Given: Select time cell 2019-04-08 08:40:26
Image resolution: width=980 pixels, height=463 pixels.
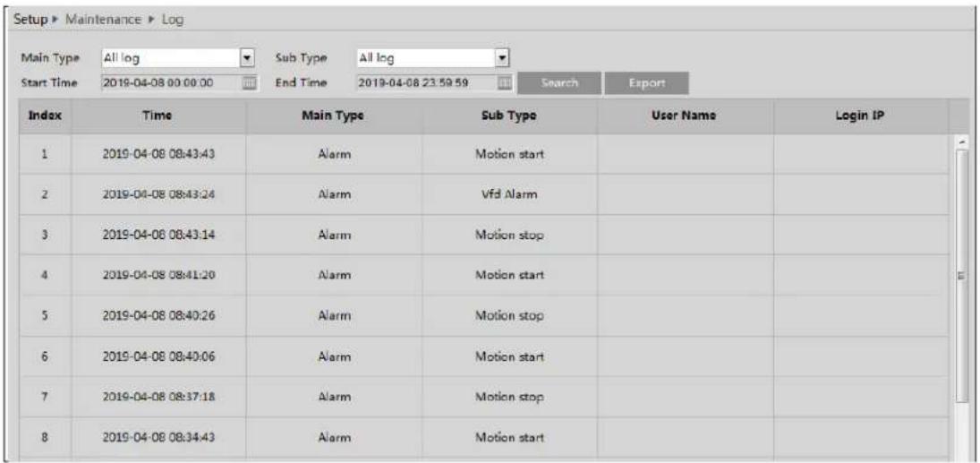Looking at the screenshot, I should 158,316.
